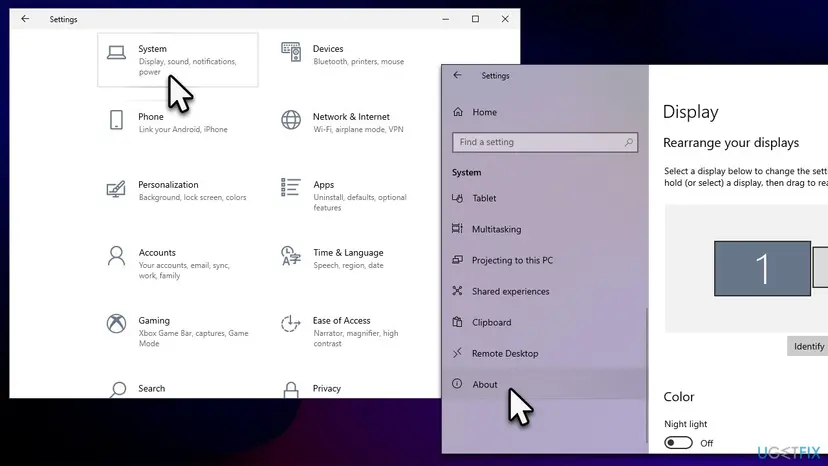The image size is (828, 466).
Task: Click the Remote Desktop sidebar icon
Action: 457,352
